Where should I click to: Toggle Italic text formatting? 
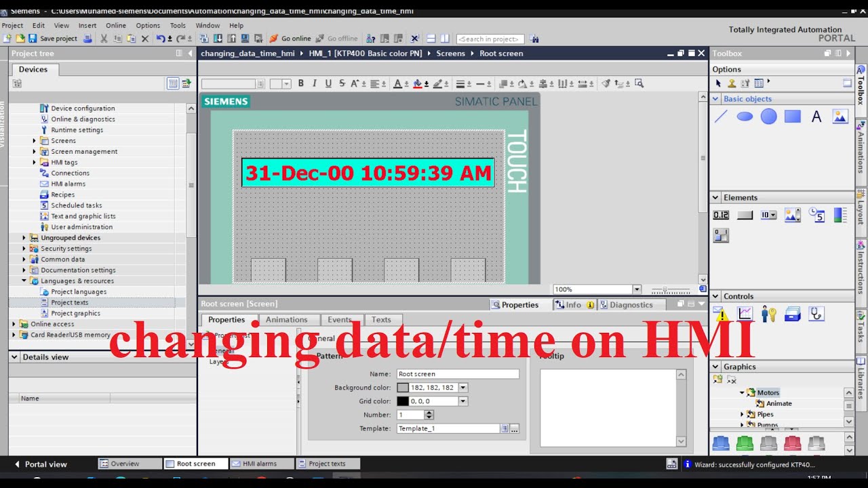coord(315,83)
